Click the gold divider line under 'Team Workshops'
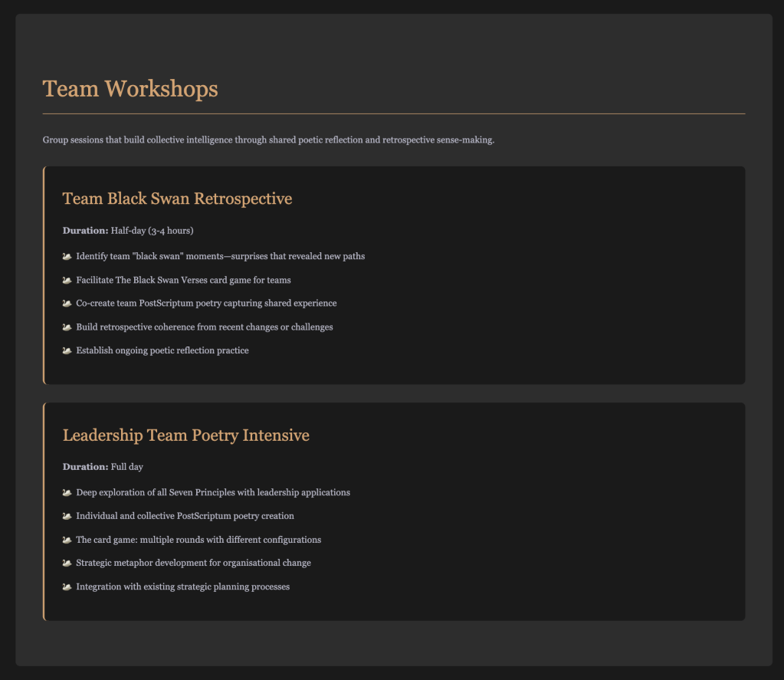The width and height of the screenshot is (784, 680). pyautogui.click(x=394, y=113)
